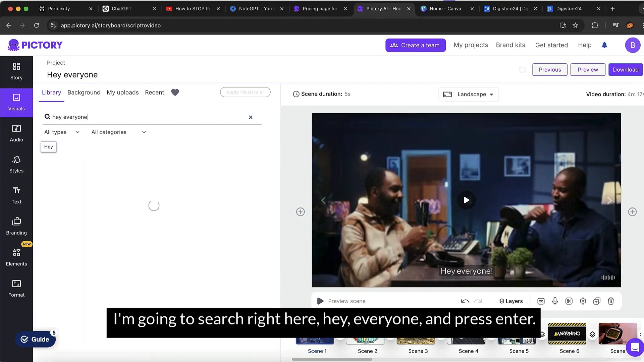Toggle the favorites heart icon

click(x=175, y=93)
